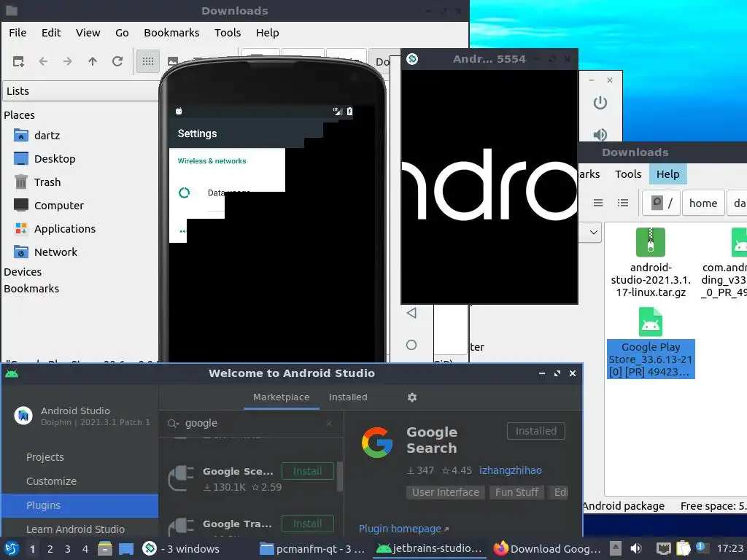Click the taskbar network tray icon
This screenshot has height=560, width=747.
coord(663,548)
